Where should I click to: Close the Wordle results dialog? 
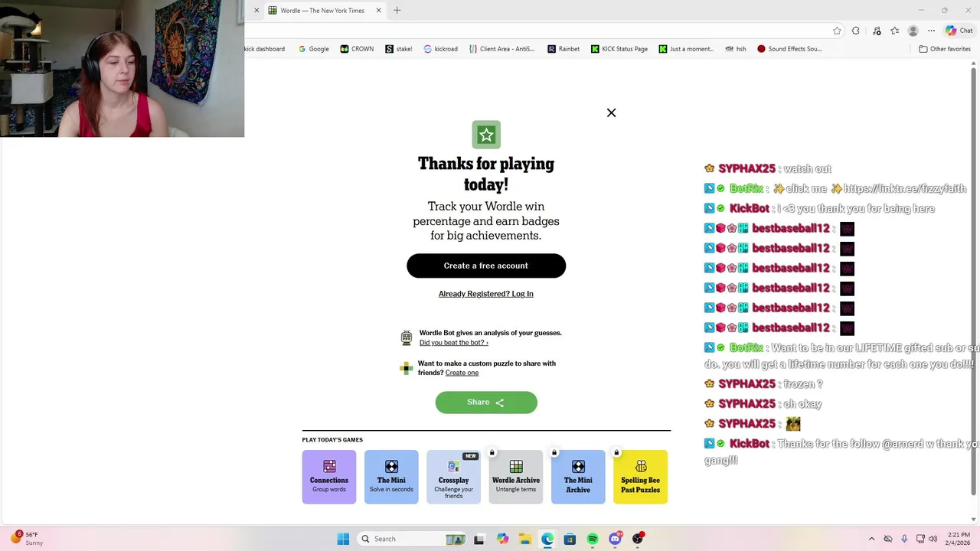(x=611, y=112)
